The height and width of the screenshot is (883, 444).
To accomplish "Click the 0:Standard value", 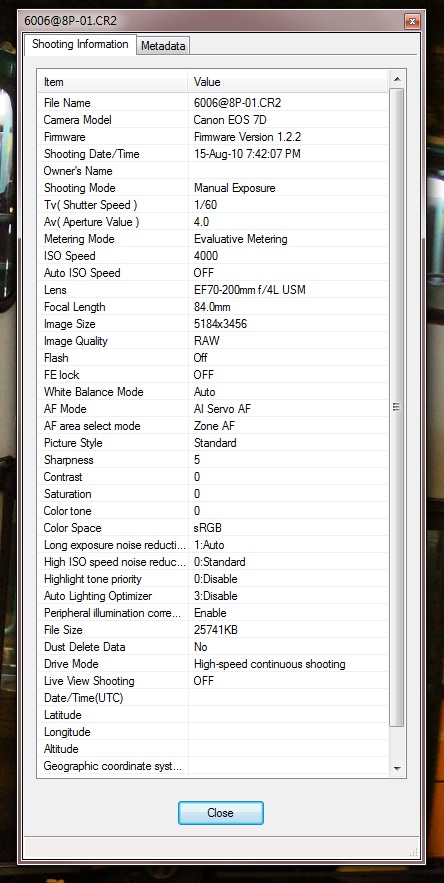I will [x=220, y=562].
